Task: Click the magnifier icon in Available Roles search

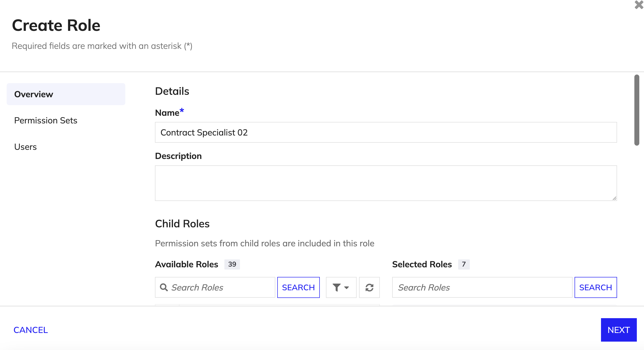Action: click(164, 287)
